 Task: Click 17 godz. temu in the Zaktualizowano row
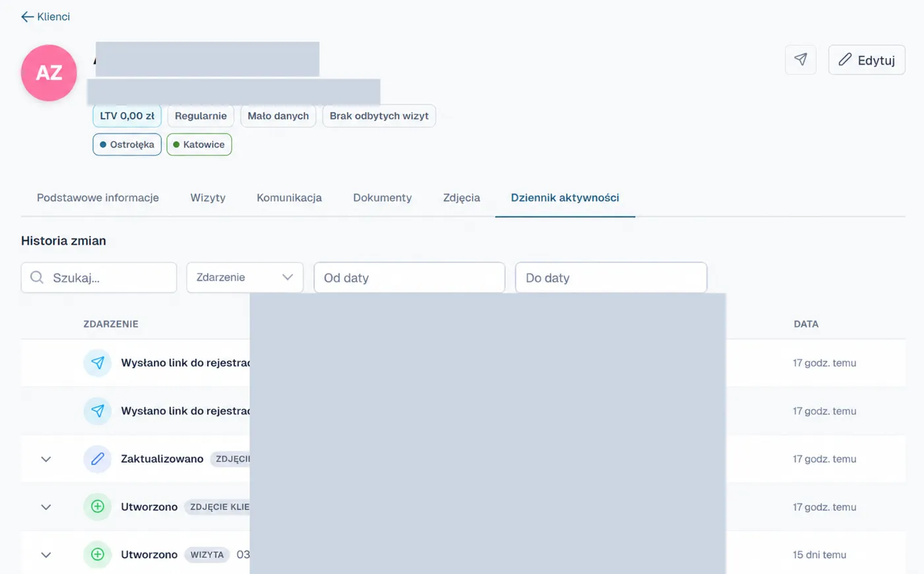[x=824, y=459]
